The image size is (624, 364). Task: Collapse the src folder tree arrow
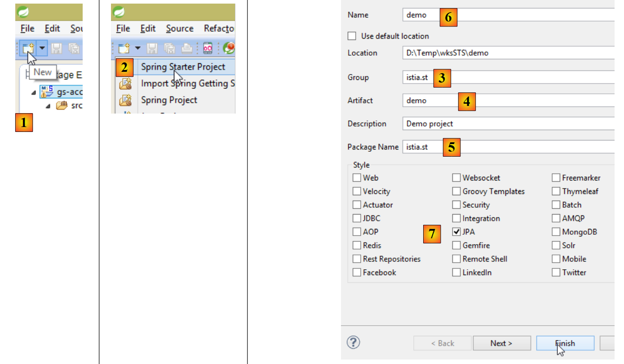tap(49, 106)
